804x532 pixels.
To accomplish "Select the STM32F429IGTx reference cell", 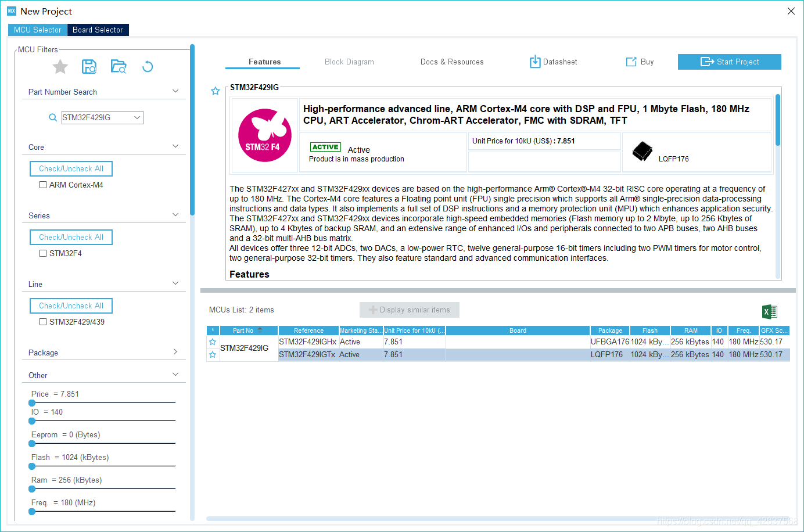I will tap(308, 355).
